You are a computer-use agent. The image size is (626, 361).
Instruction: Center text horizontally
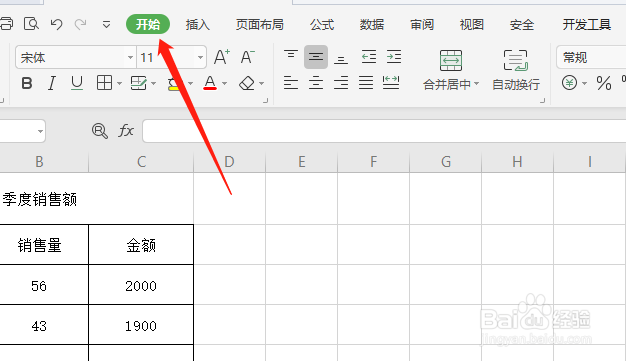click(x=316, y=83)
